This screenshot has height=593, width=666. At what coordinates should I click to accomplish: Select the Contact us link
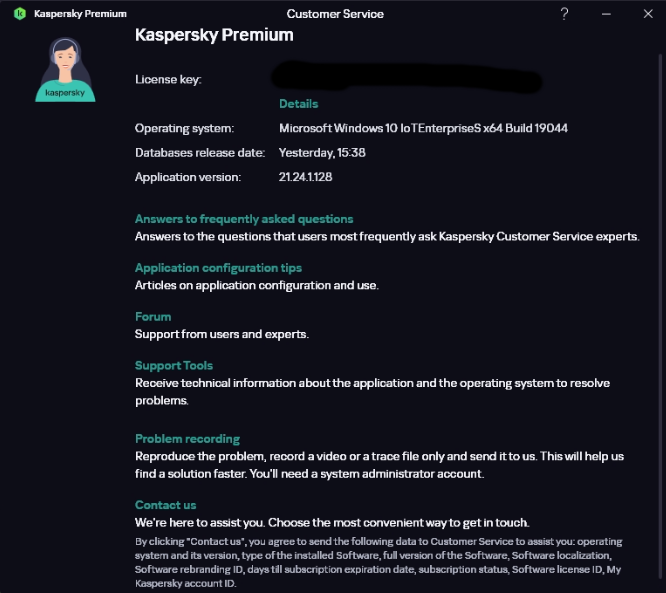pyautogui.click(x=165, y=505)
